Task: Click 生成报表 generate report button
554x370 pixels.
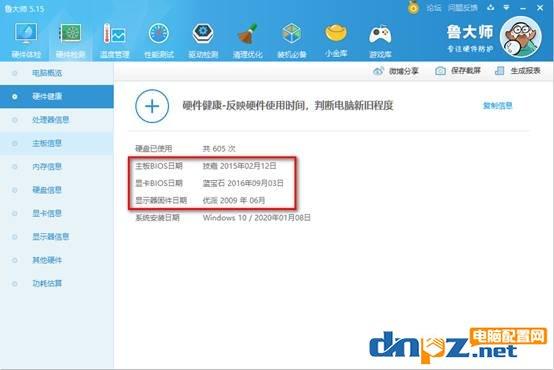Action: pos(518,71)
